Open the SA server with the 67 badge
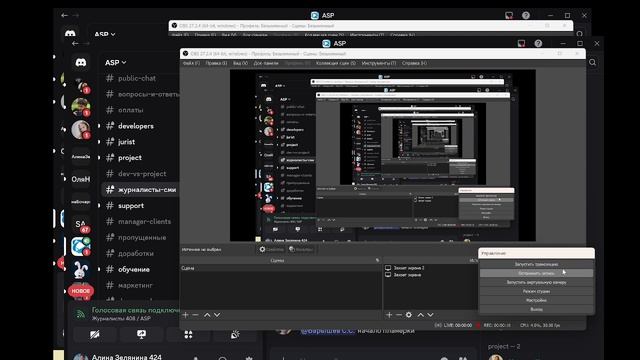This screenshot has height=360, width=640. 81,224
